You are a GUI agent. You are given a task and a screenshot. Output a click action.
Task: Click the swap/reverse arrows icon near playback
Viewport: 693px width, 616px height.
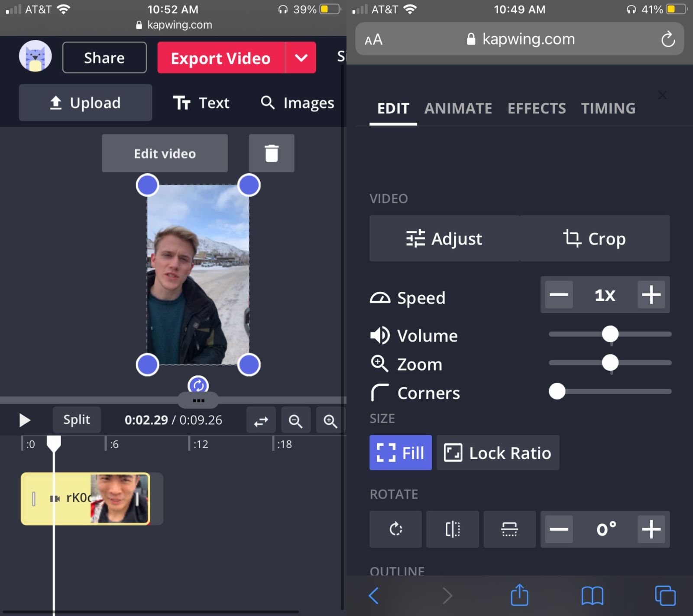pyautogui.click(x=261, y=420)
